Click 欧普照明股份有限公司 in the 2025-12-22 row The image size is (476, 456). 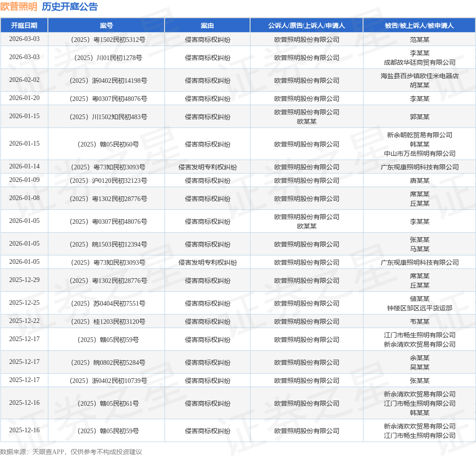coord(307,322)
